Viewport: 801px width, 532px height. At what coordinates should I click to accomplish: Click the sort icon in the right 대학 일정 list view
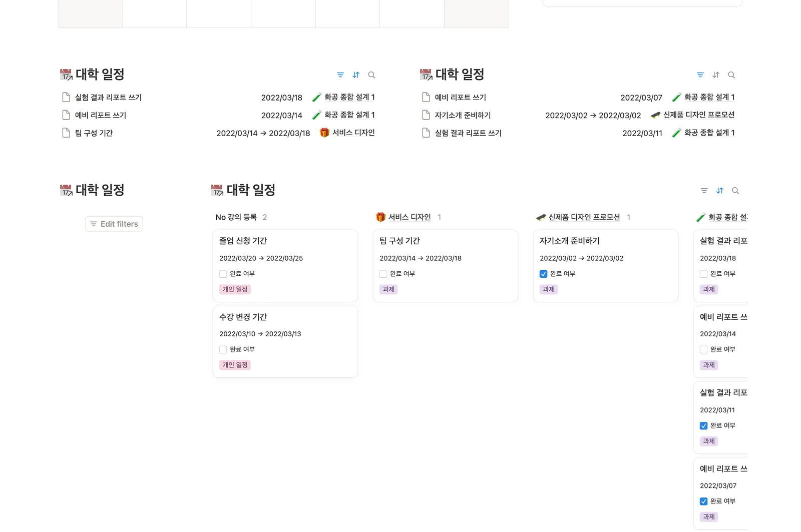coord(716,75)
